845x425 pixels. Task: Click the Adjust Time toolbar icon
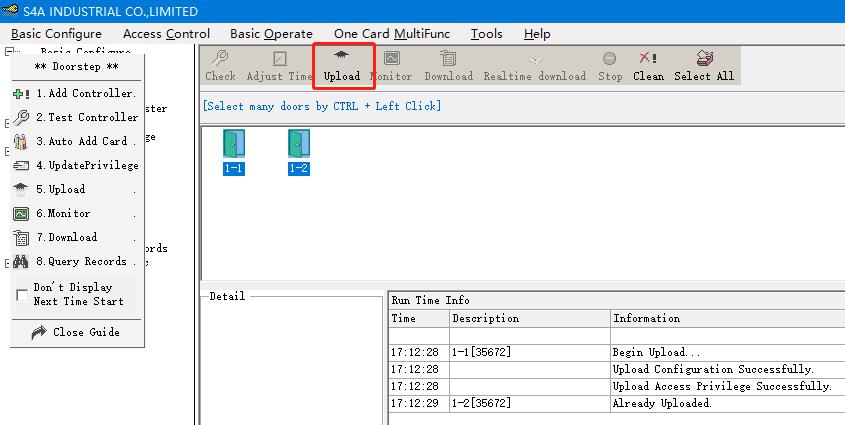279,66
